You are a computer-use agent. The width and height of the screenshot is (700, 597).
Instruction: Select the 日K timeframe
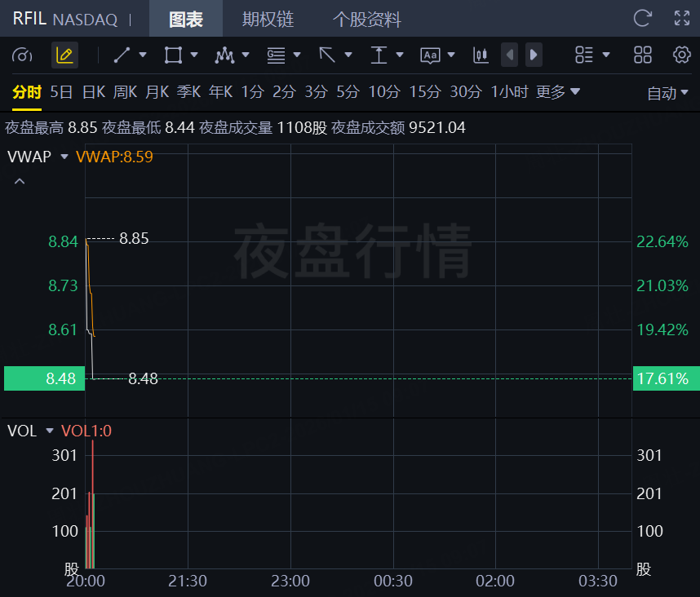(93, 92)
